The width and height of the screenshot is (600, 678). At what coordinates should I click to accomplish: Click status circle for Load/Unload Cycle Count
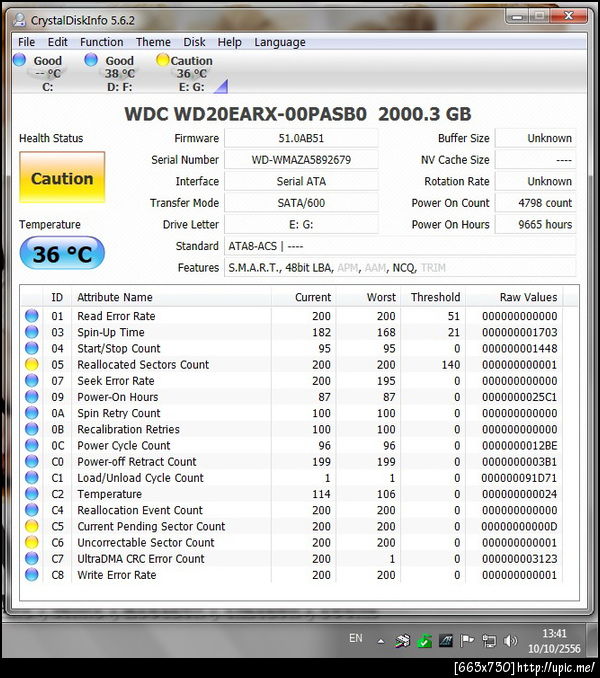tap(32, 478)
